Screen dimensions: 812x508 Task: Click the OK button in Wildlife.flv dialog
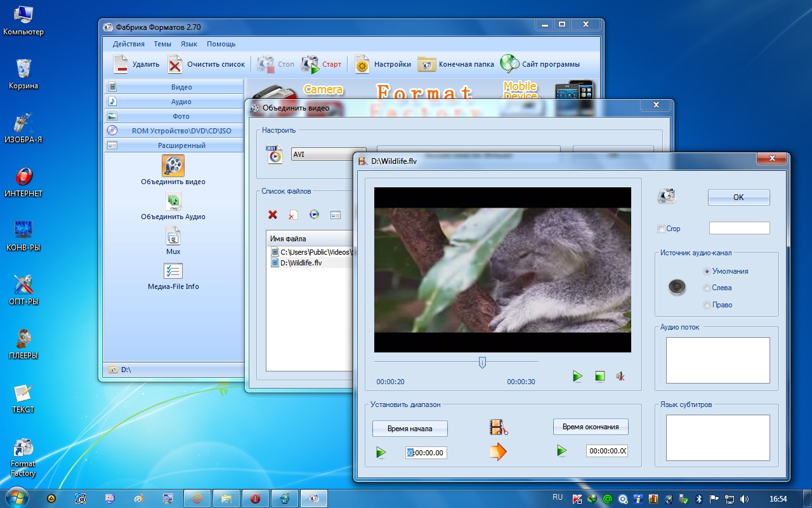tap(738, 197)
